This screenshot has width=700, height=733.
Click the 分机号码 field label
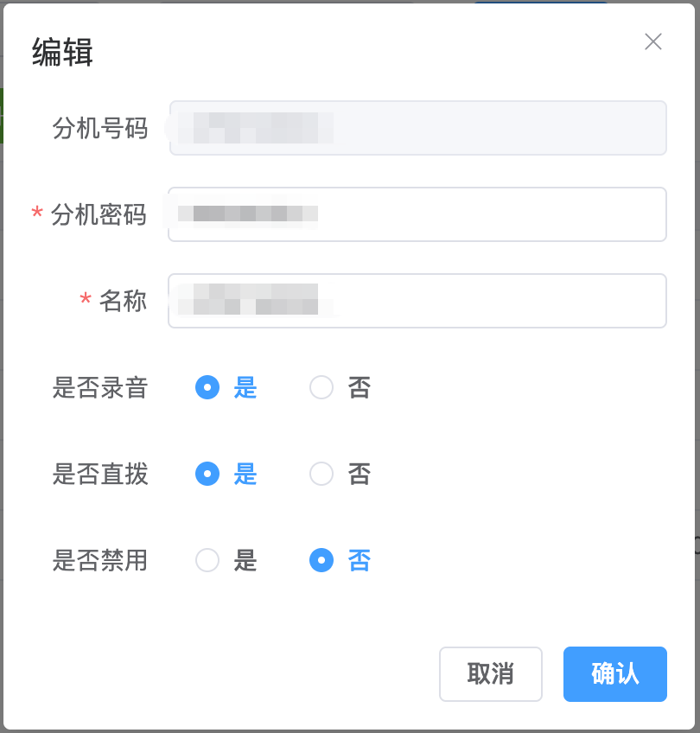pyautogui.click(x=99, y=128)
